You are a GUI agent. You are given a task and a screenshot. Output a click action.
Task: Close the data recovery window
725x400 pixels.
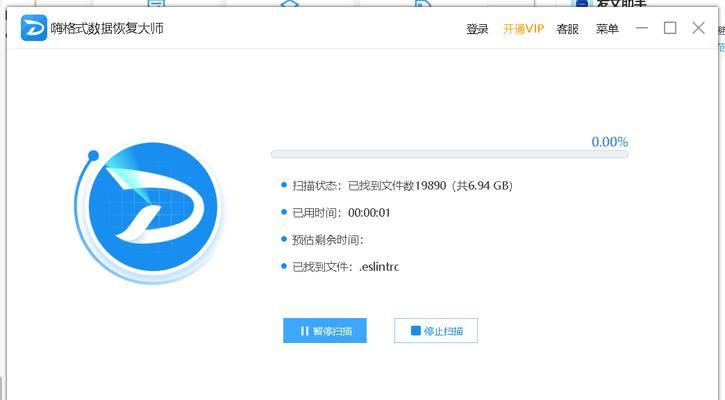(x=699, y=28)
